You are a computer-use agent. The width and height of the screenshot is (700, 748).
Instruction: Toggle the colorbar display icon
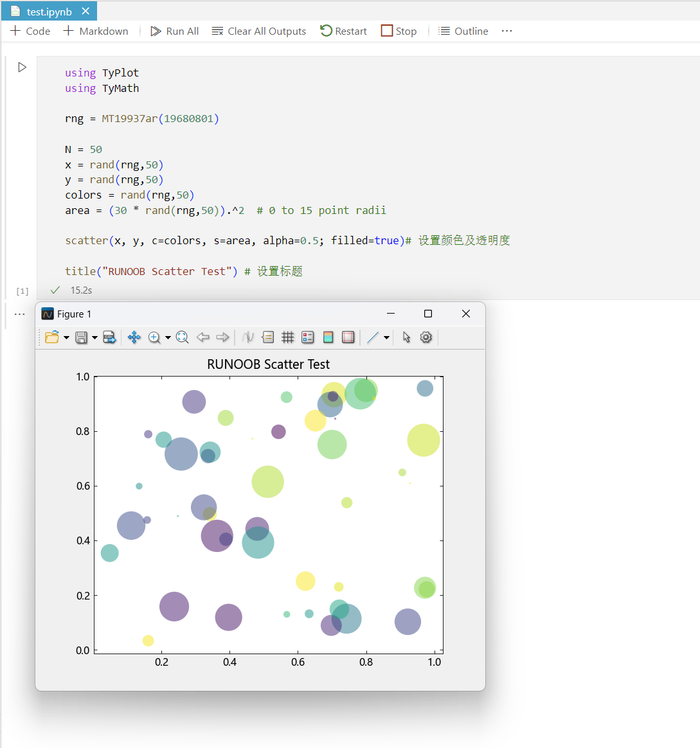(x=328, y=337)
